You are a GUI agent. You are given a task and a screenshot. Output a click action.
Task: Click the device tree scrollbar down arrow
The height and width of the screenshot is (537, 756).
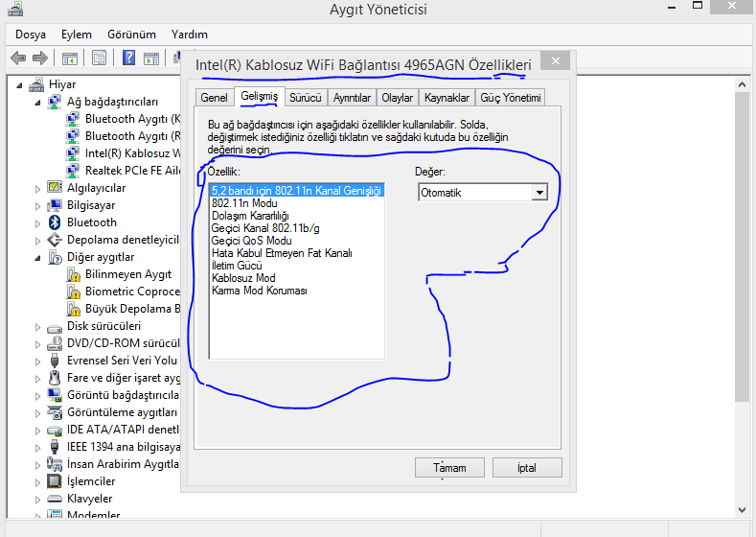742,509
